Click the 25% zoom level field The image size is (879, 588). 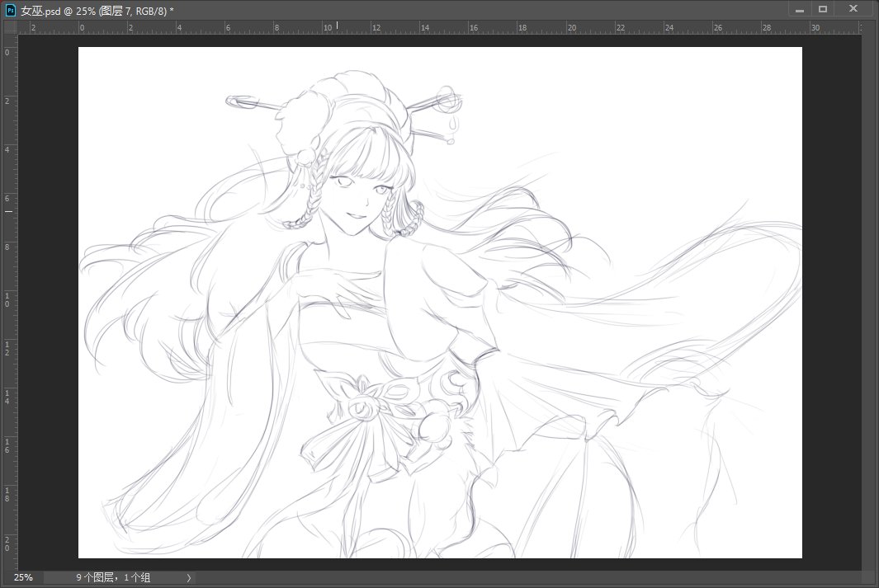[23, 577]
